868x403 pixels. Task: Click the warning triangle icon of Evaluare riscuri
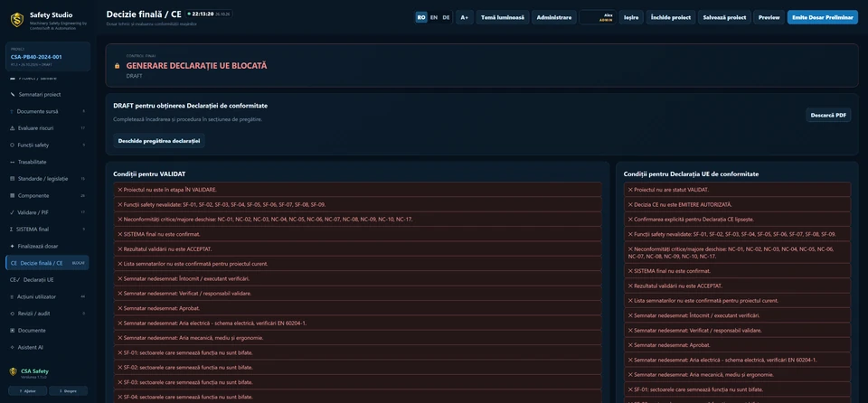12,128
